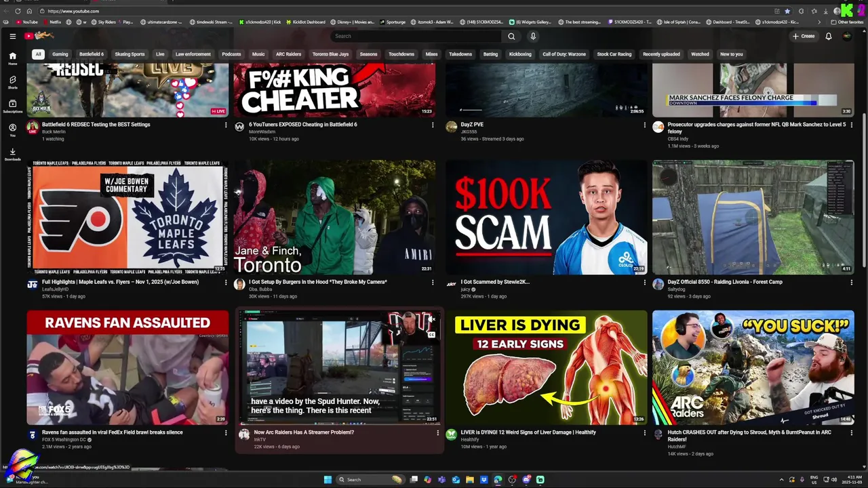Open more options for Maple Leafs highlights video
The image size is (868, 488).
226,282
